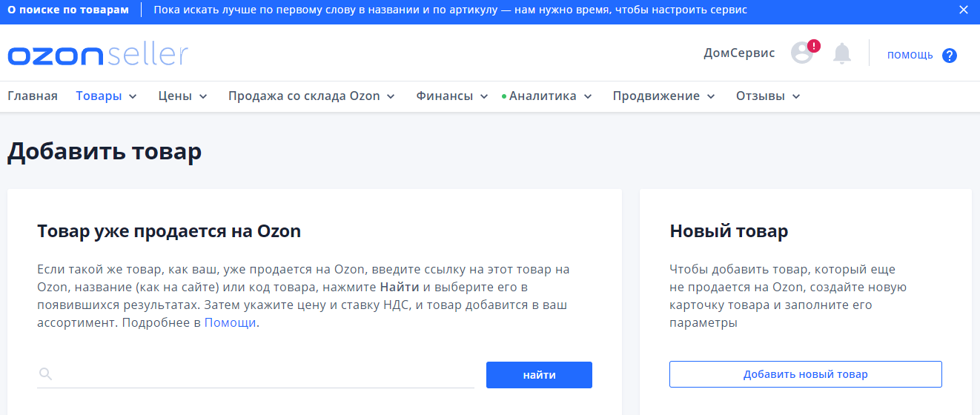The width and height of the screenshot is (980, 415).
Task: Expand the chevron next to Финансы
Action: click(x=484, y=96)
